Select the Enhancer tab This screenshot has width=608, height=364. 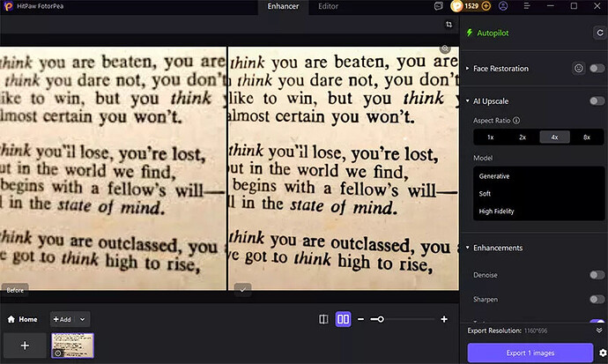coord(283,6)
